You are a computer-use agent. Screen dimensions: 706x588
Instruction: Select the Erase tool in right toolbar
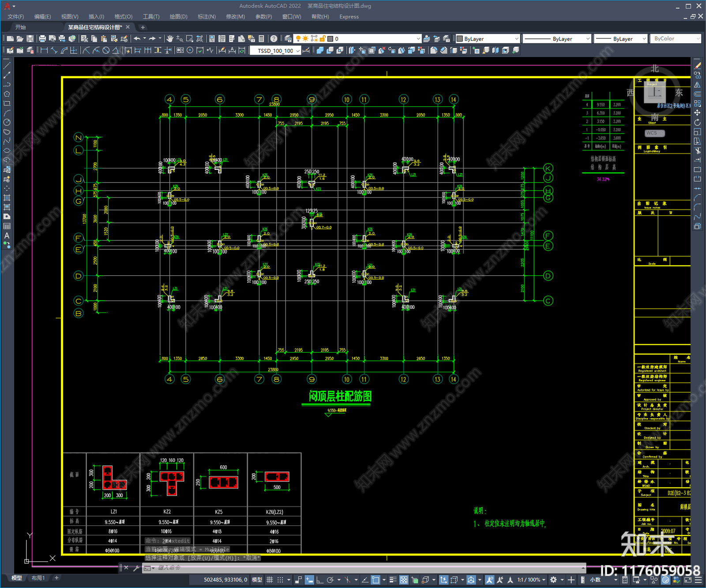(697, 66)
